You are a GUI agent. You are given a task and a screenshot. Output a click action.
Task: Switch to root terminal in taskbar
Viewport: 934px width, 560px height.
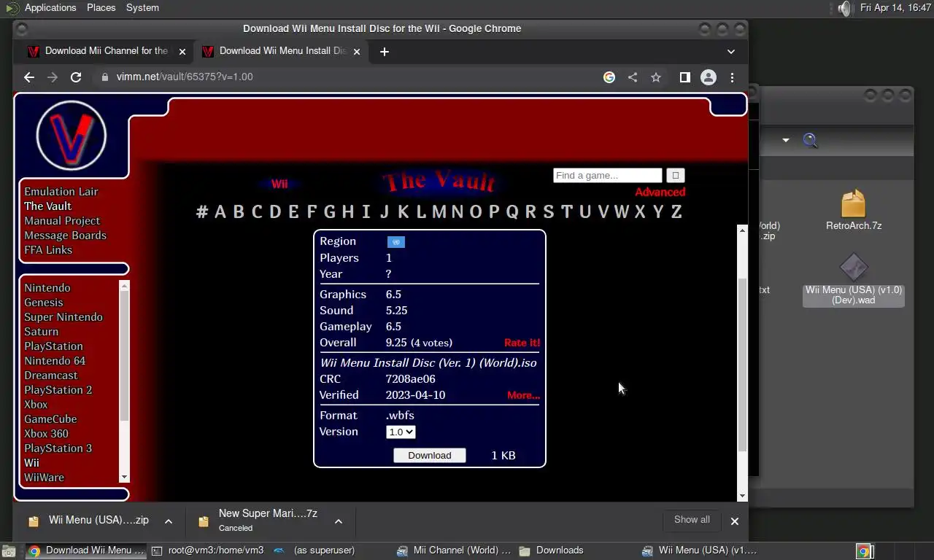click(x=208, y=551)
